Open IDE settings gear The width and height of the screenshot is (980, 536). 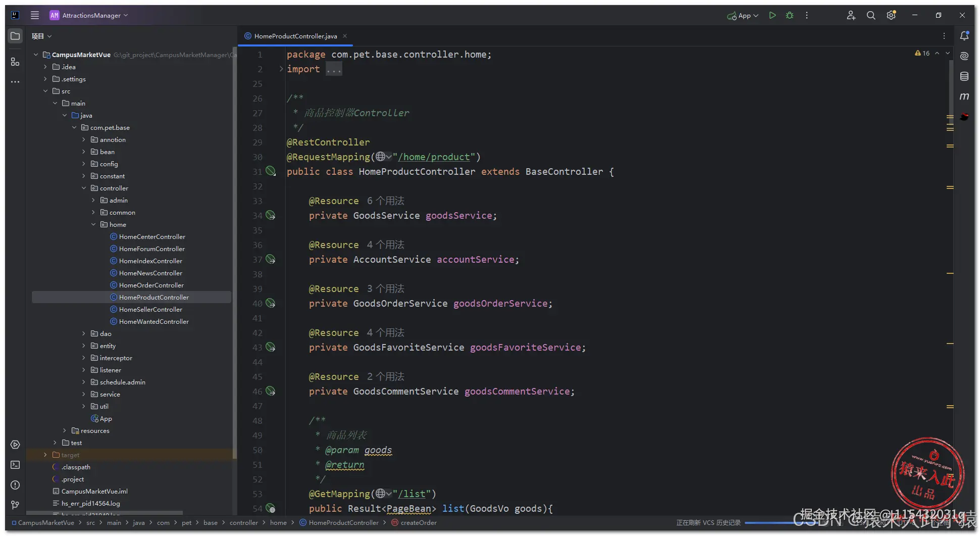(891, 15)
